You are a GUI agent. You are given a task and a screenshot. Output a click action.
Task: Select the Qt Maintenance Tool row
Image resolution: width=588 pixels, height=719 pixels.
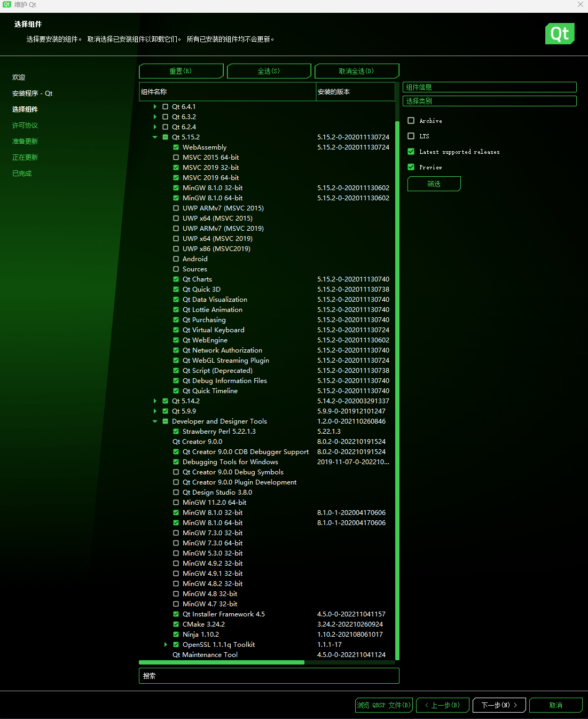click(x=267, y=655)
